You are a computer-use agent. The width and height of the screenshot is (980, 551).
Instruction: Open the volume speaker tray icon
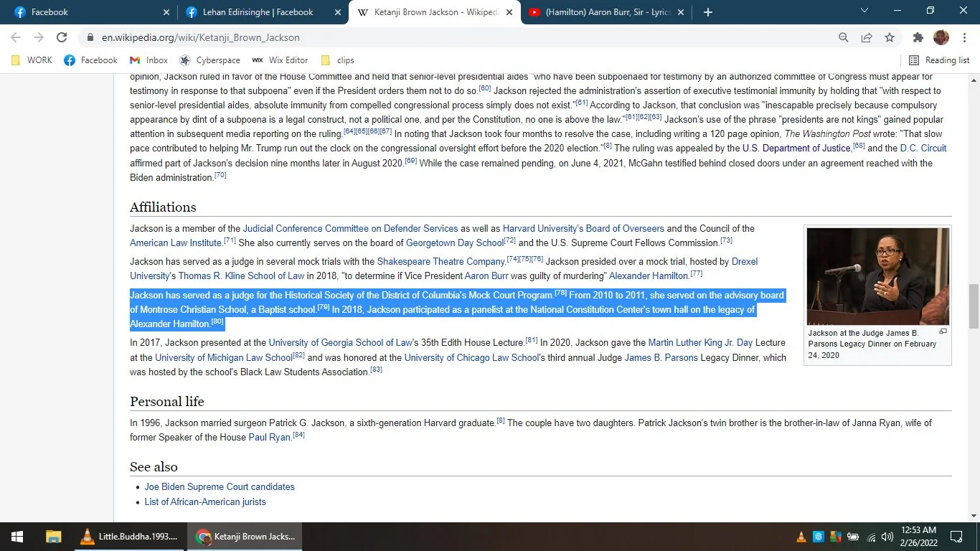coord(887,537)
